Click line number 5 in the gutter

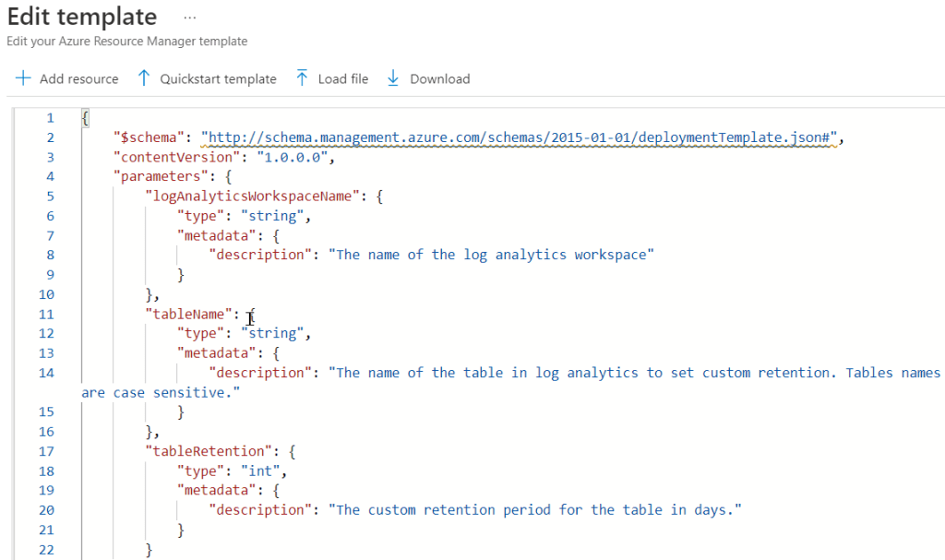click(50, 196)
